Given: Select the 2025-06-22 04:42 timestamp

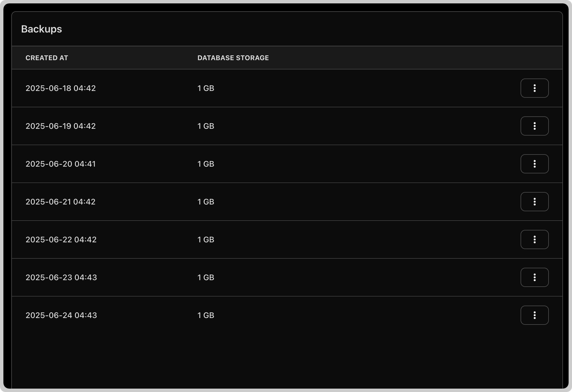Looking at the screenshot, I should [x=61, y=240].
